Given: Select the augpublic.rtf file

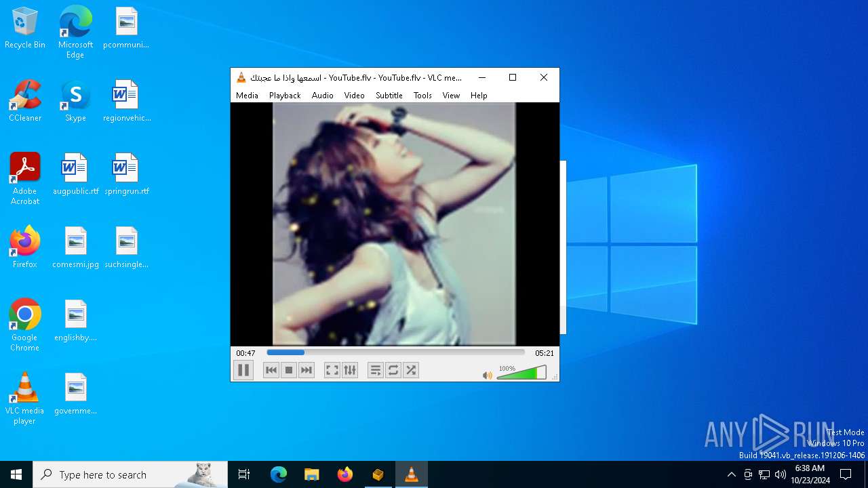Looking at the screenshot, I should click(x=75, y=175).
